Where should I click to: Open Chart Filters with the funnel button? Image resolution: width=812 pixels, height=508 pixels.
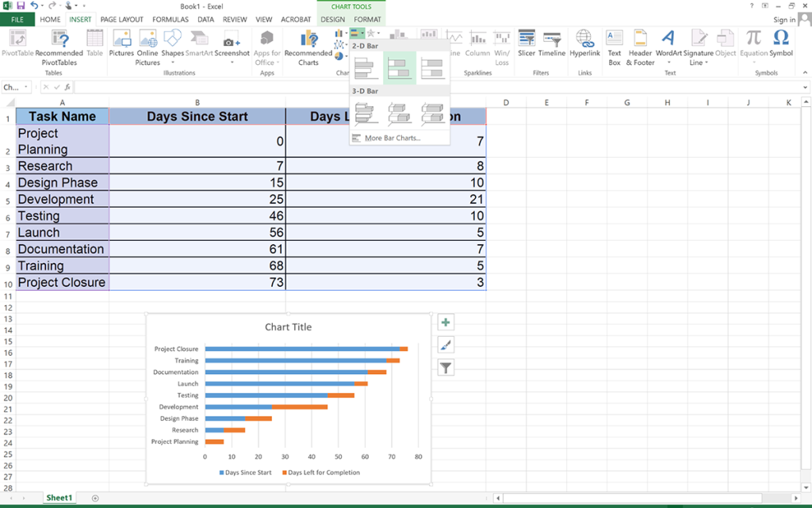446,367
